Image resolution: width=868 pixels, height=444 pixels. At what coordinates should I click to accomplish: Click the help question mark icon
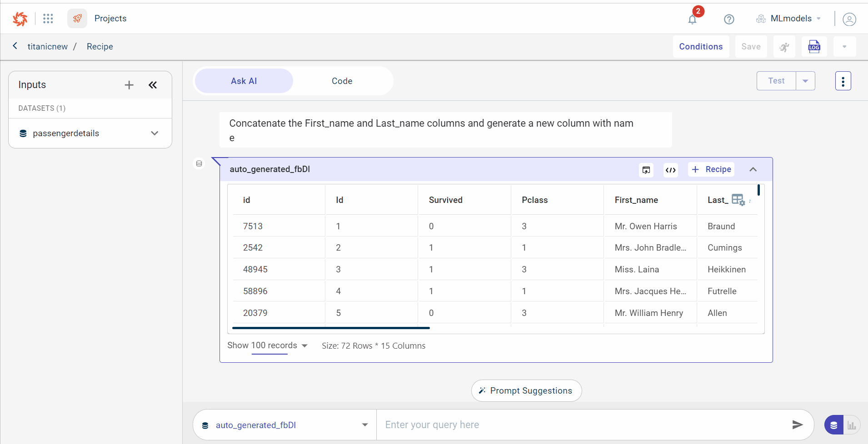729,19
